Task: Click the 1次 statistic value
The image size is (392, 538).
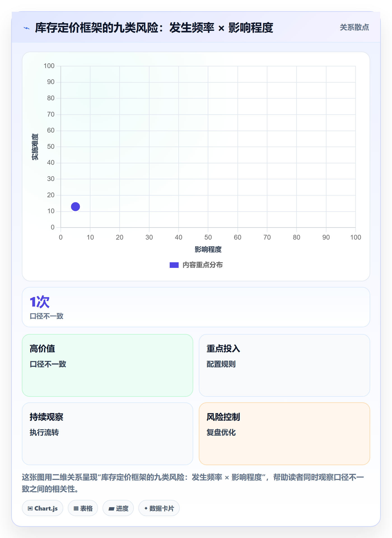Action: [39, 302]
